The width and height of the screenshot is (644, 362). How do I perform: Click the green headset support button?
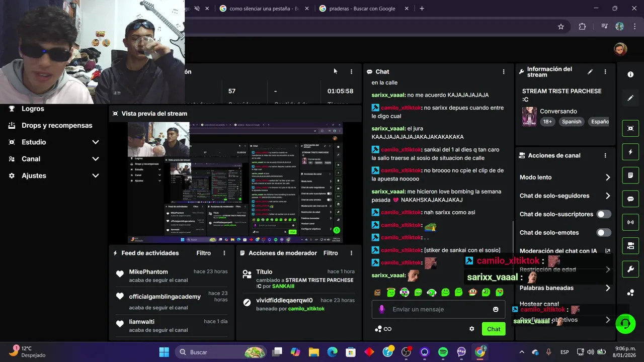click(x=625, y=323)
